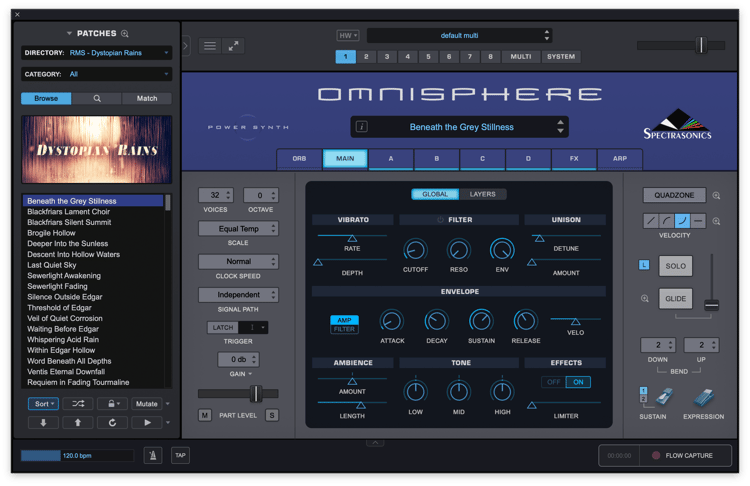Open the Directory dropdown
This screenshot has height=486, width=750.
point(97,53)
